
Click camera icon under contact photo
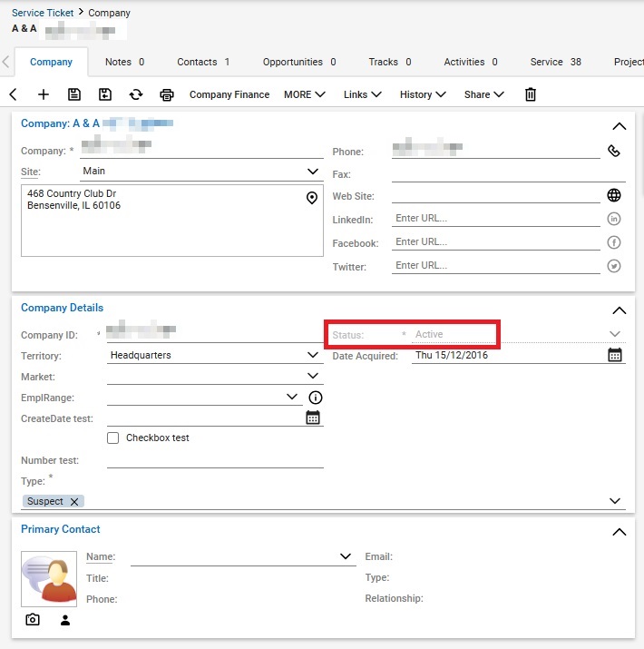33,620
